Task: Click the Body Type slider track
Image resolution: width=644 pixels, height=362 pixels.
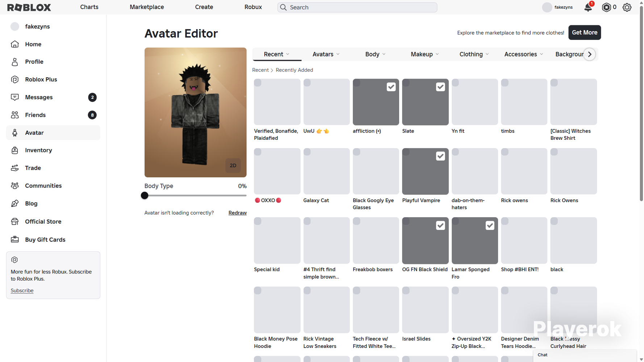Action: (196, 195)
